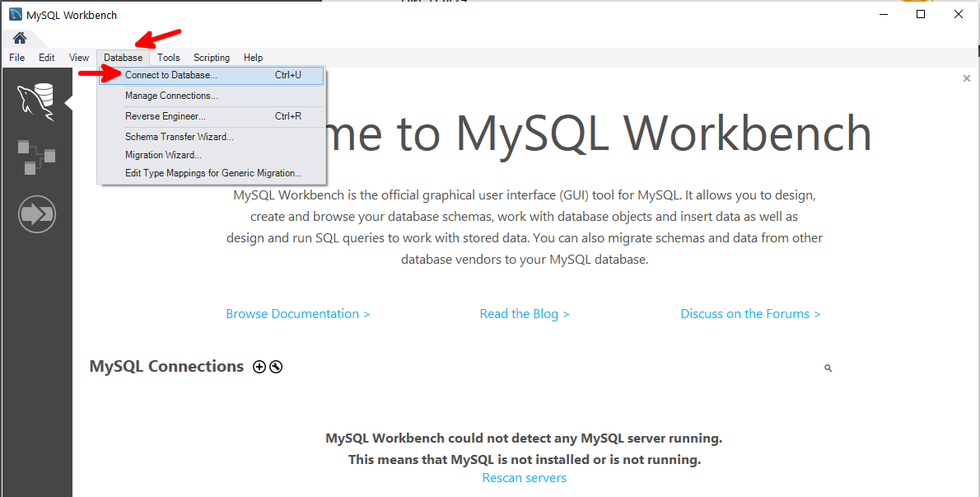Minimize the MySQL Workbench window
Image resolution: width=980 pixels, height=497 pixels.
tap(883, 14)
